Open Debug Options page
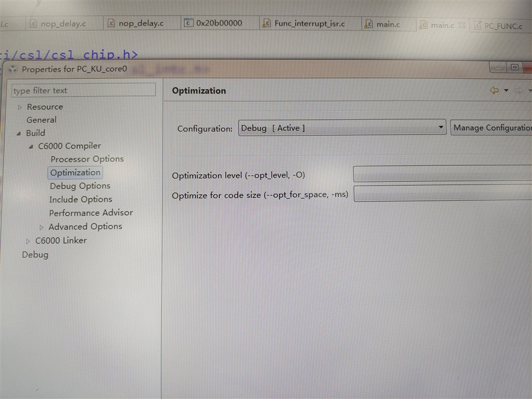The height and width of the screenshot is (399, 532). (x=80, y=186)
